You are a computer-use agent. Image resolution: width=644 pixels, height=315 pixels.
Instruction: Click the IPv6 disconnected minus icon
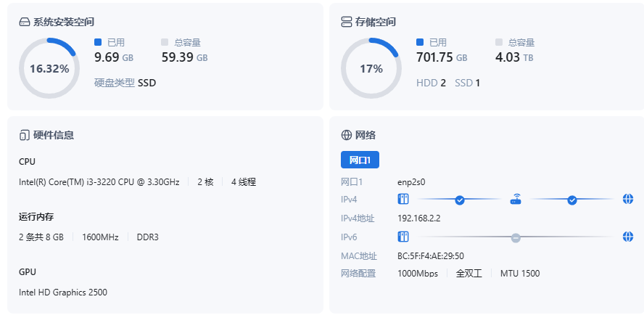(516, 237)
